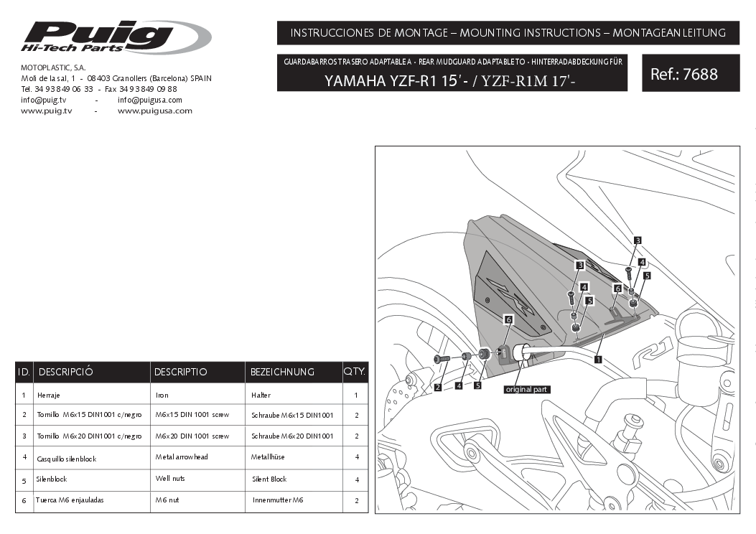Screen dimensions: 756x534
Task: Click part callout 1 in the diagram
Action: tap(598, 360)
